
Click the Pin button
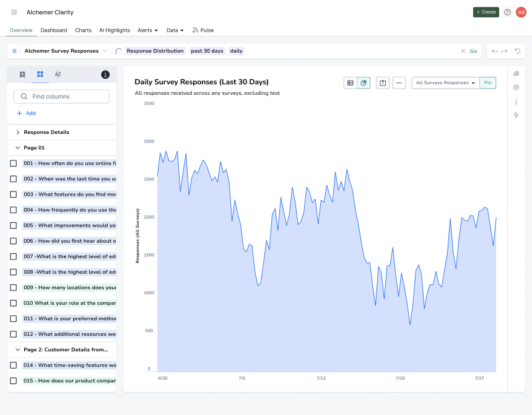pos(487,83)
